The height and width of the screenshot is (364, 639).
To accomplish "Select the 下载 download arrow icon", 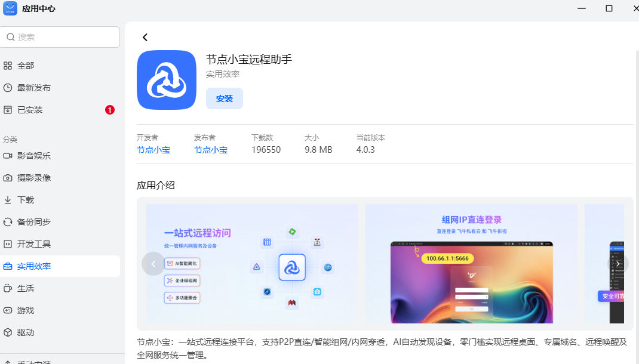I will tap(8, 200).
